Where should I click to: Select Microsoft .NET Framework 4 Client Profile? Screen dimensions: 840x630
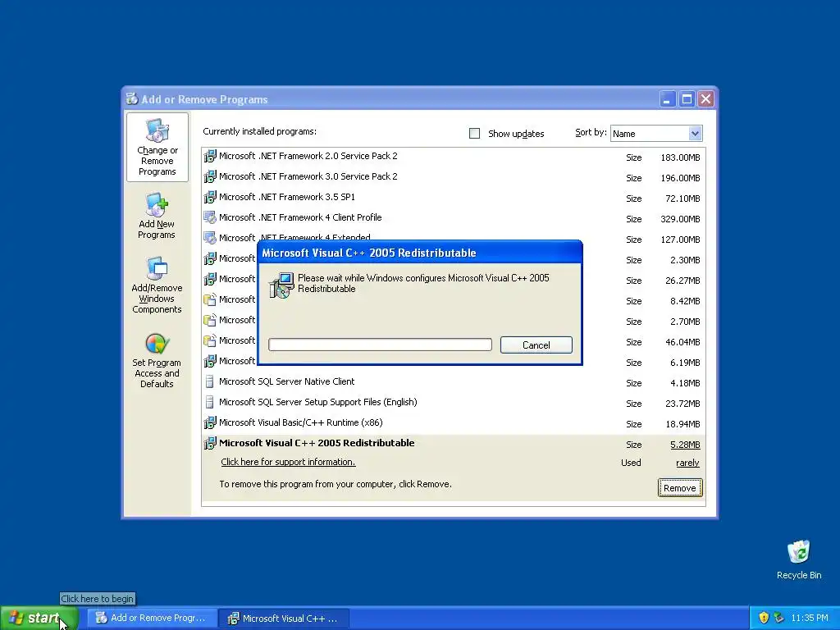453,217
